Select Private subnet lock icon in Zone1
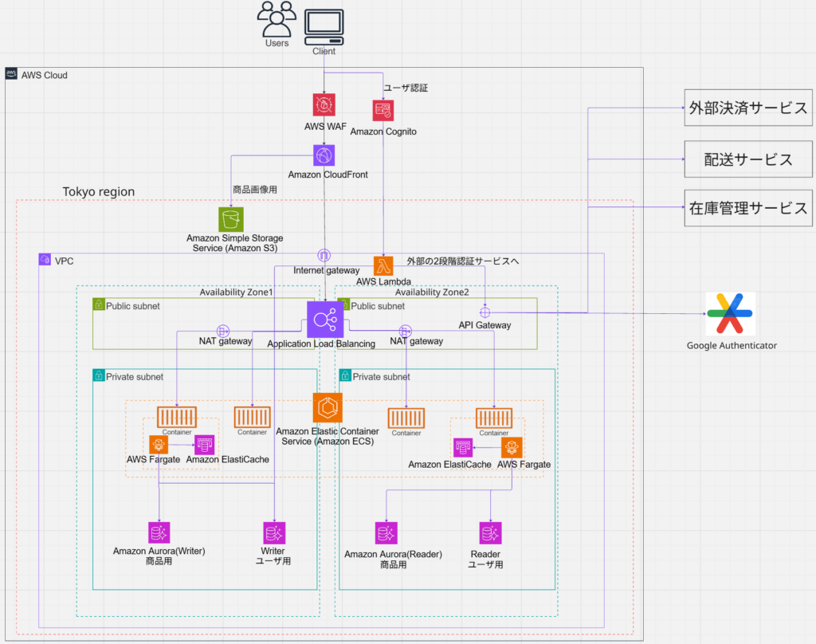 tap(99, 375)
